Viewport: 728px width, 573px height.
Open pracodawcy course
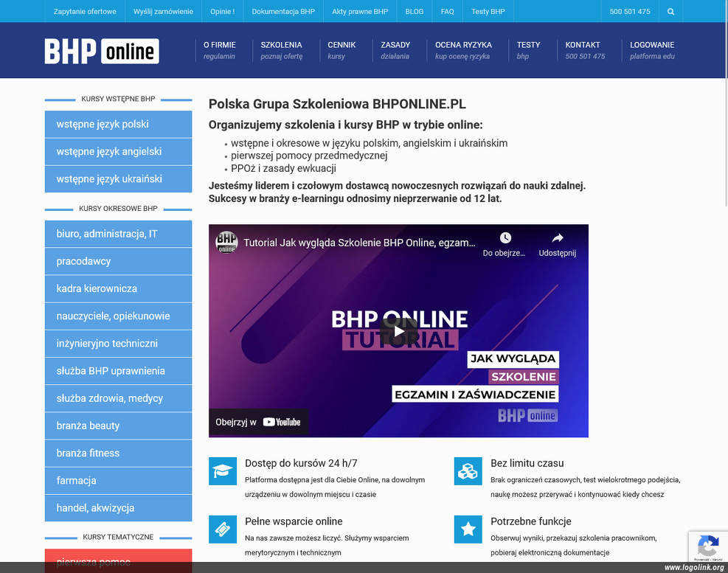tap(119, 261)
